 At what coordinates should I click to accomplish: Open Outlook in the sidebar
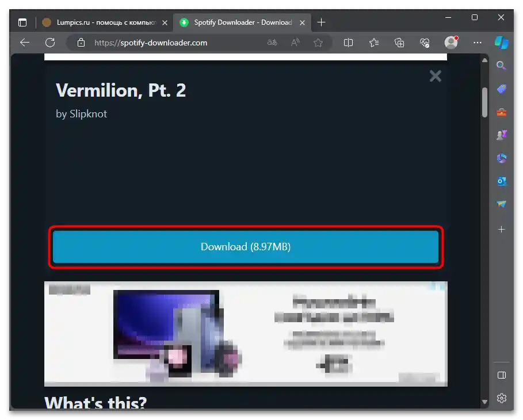tap(501, 181)
